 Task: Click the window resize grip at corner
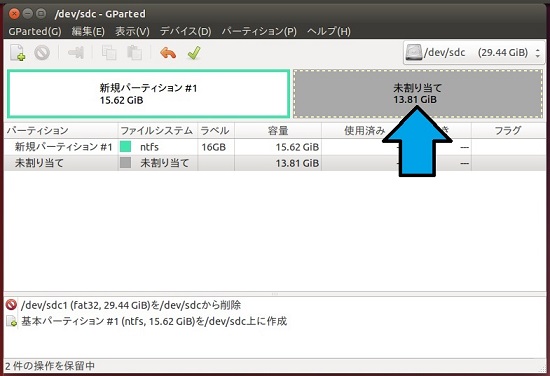[x=542, y=368]
